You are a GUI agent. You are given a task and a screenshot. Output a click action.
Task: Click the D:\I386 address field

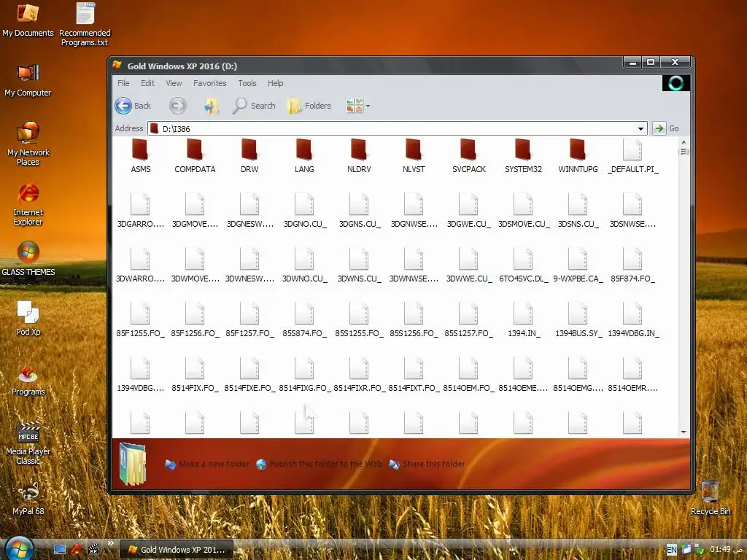click(x=398, y=128)
